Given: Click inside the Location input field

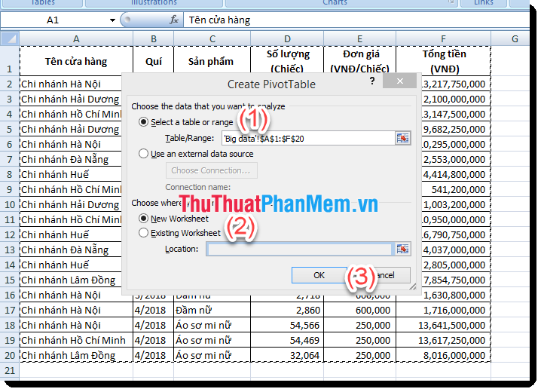Looking at the screenshot, I should coord(299,249).
